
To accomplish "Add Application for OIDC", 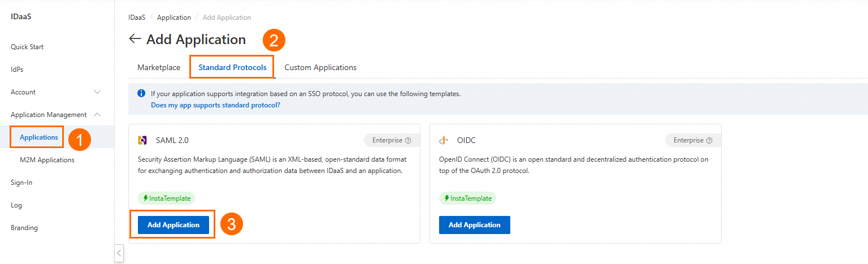I will [475, 225].
